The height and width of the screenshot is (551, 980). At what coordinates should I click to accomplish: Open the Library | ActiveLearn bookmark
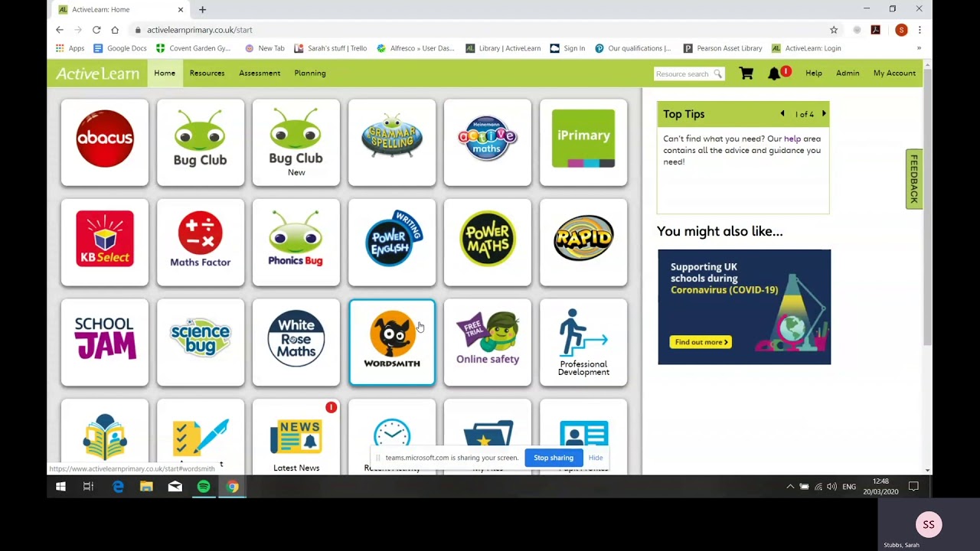pyautogui.click(x=503, y=48)
